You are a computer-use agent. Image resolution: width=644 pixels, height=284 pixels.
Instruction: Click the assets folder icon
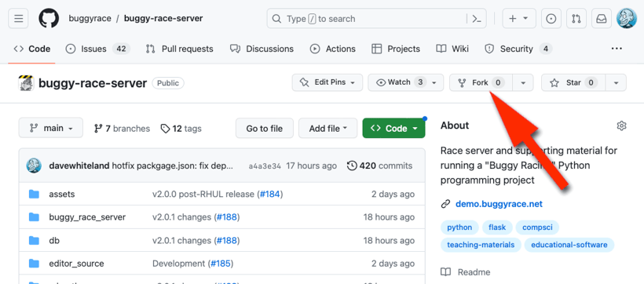(x=34, y=194)
